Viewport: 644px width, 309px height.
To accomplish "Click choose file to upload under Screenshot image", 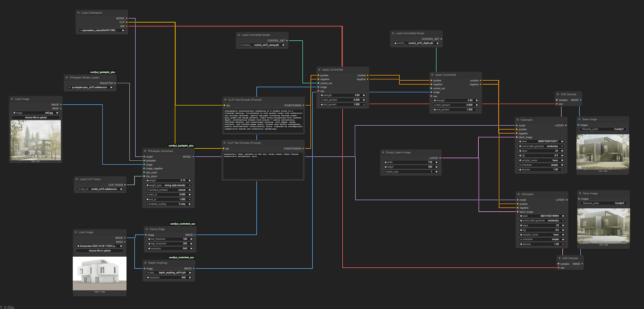I will coord(100,251).
